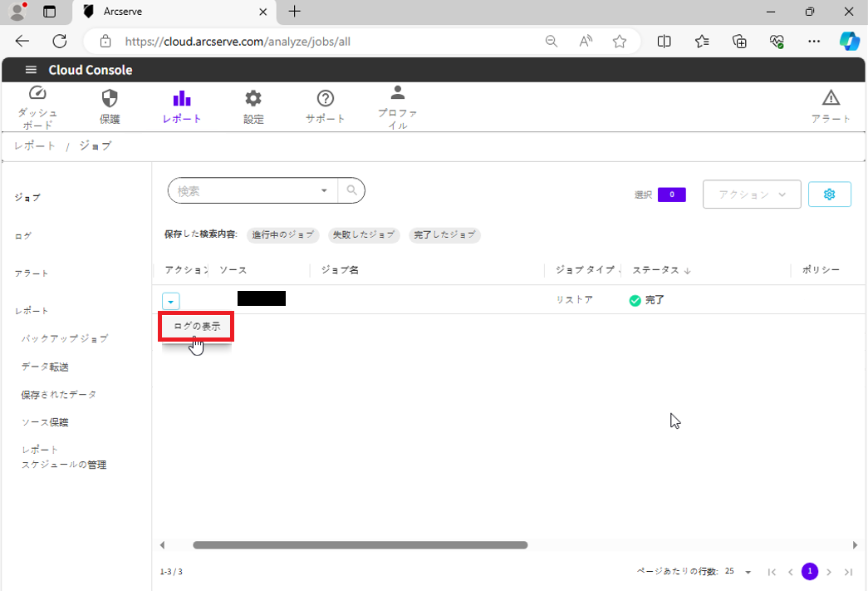Expand the Actions (アクション) dropdown

click(752, 194)
